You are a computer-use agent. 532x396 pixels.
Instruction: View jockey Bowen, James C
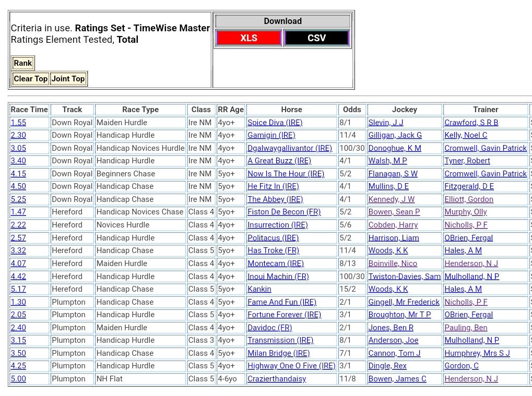click(x=397, y=379)
